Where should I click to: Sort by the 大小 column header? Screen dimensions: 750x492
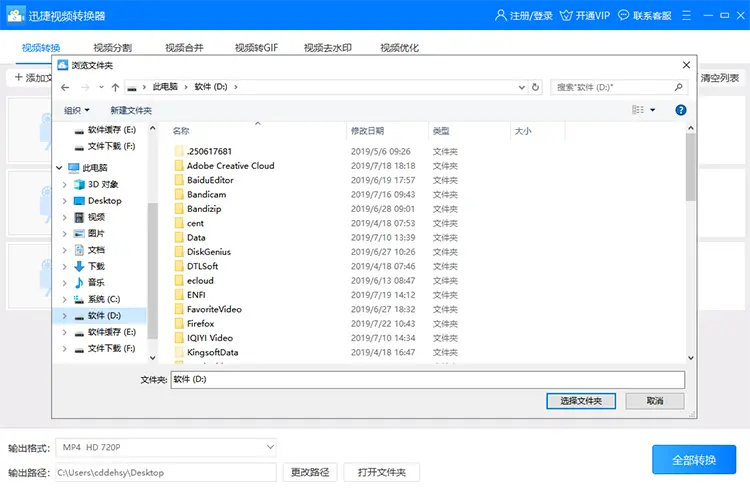point(523,131)
